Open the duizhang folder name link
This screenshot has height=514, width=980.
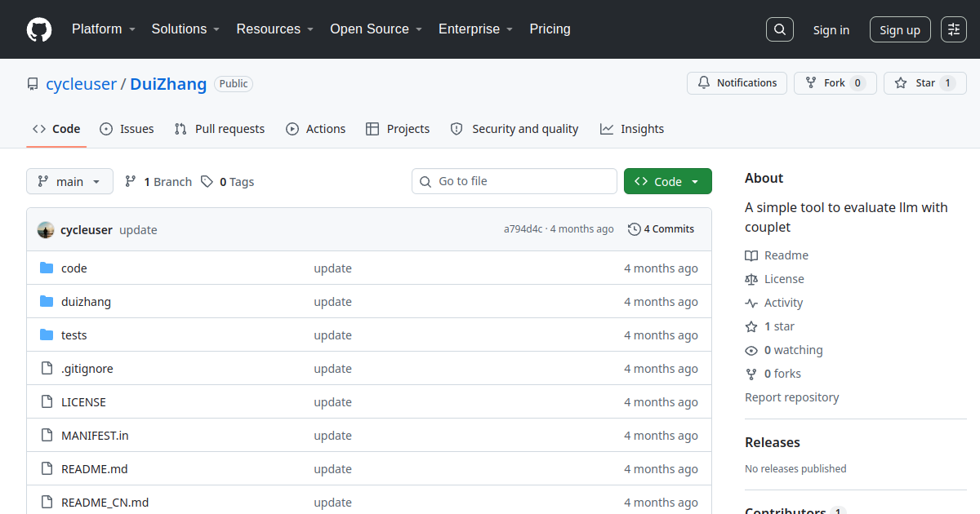click(86, 302)
